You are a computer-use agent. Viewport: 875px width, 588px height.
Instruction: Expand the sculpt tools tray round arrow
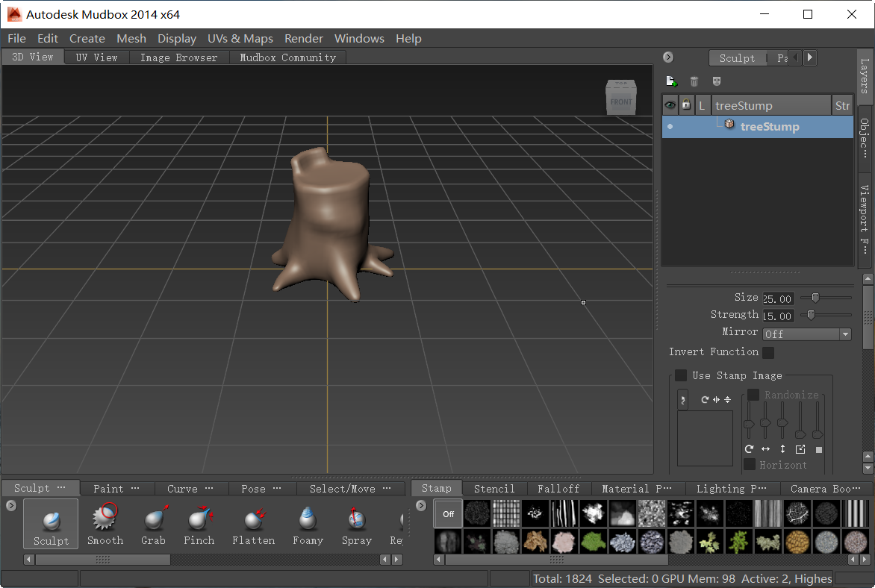click(x=11, y=505)
